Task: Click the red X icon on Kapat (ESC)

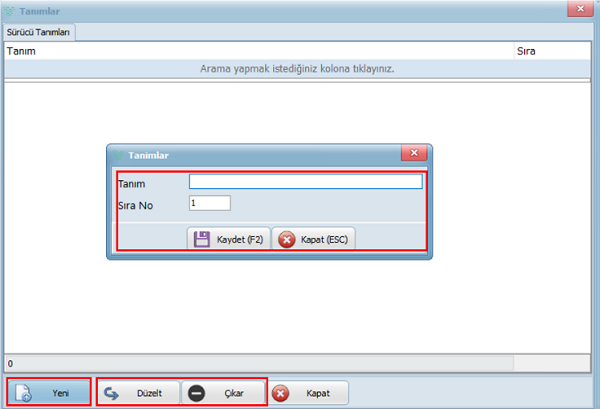Action: point(287,240)
